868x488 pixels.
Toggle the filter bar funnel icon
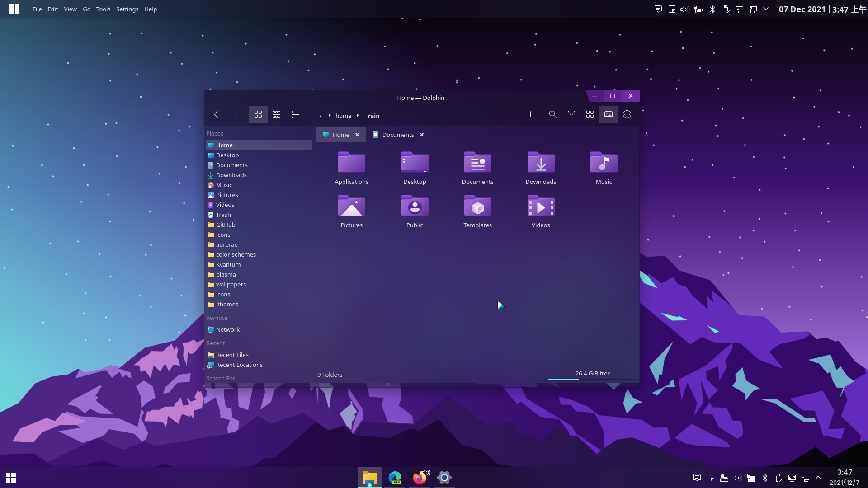point(571,115)
